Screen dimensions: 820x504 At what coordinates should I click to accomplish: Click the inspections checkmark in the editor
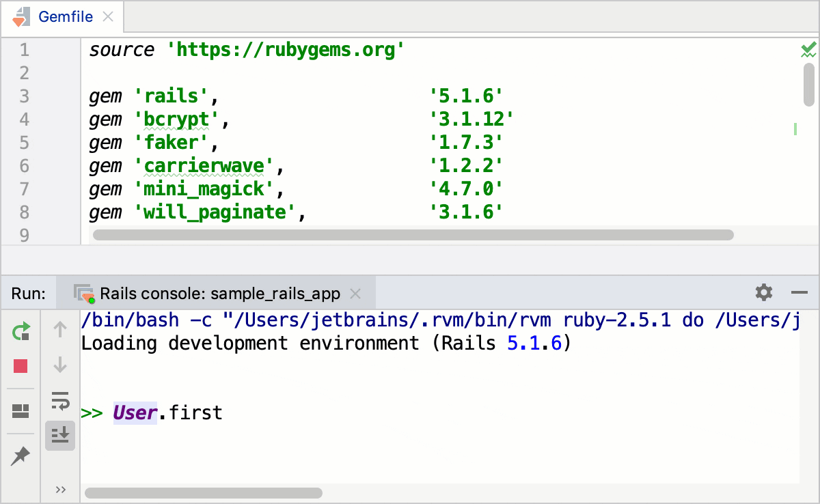click(808, 48)
